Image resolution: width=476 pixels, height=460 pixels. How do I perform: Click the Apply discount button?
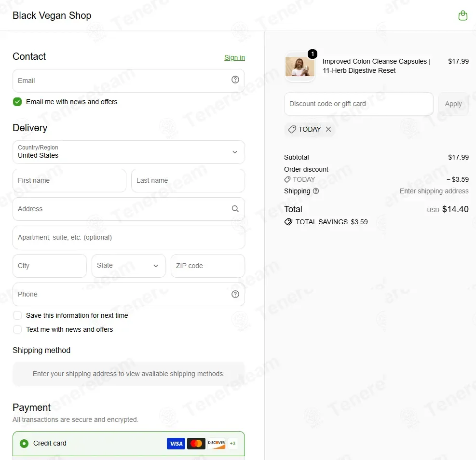click(453, 104)
